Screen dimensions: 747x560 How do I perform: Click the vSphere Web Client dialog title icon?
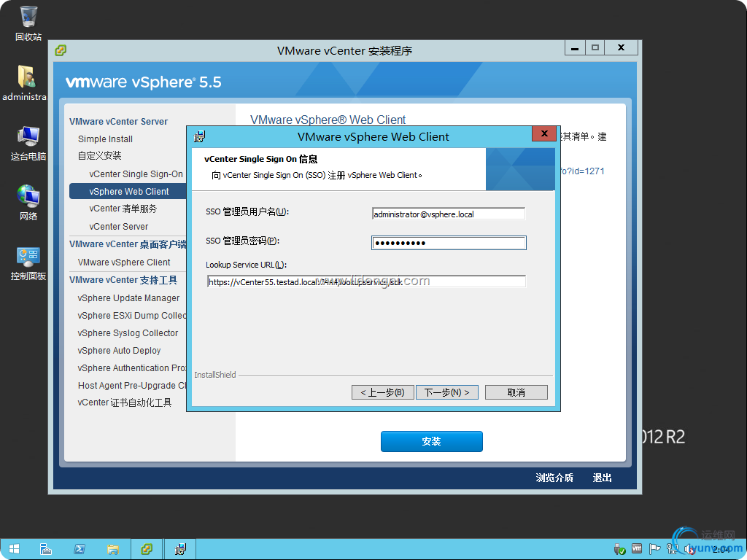(x=200, y=136)
